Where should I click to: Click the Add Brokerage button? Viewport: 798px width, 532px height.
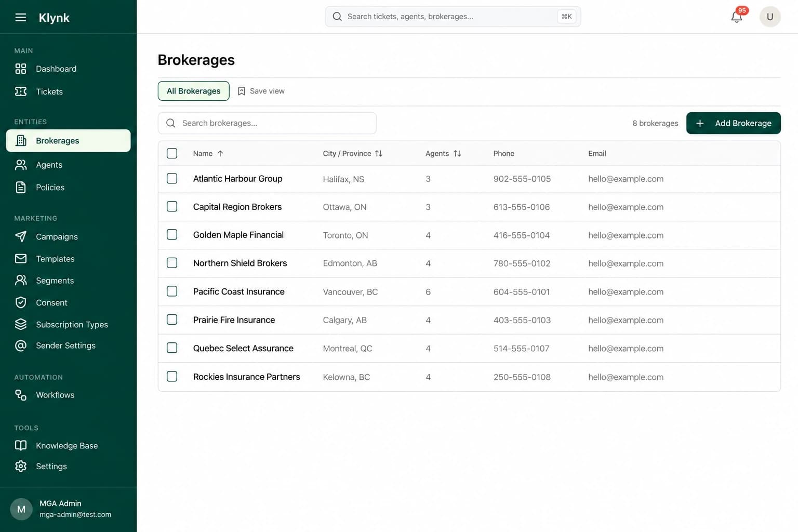click(733, 123)
